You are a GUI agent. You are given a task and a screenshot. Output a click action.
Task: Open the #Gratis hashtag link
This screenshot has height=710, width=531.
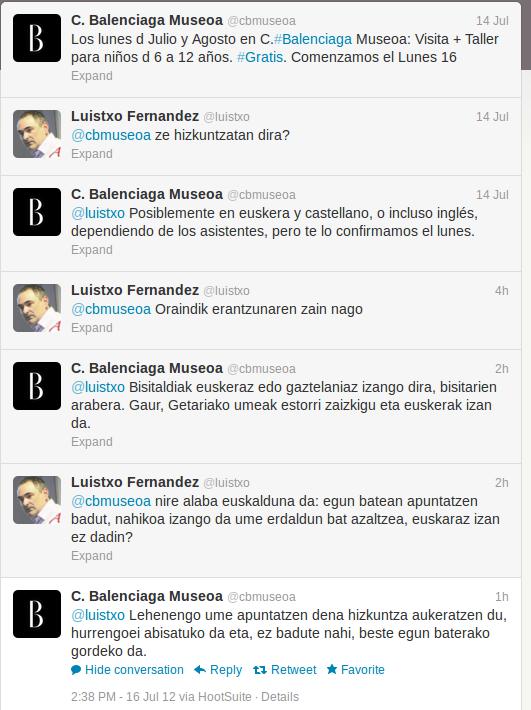coord(260,57)
